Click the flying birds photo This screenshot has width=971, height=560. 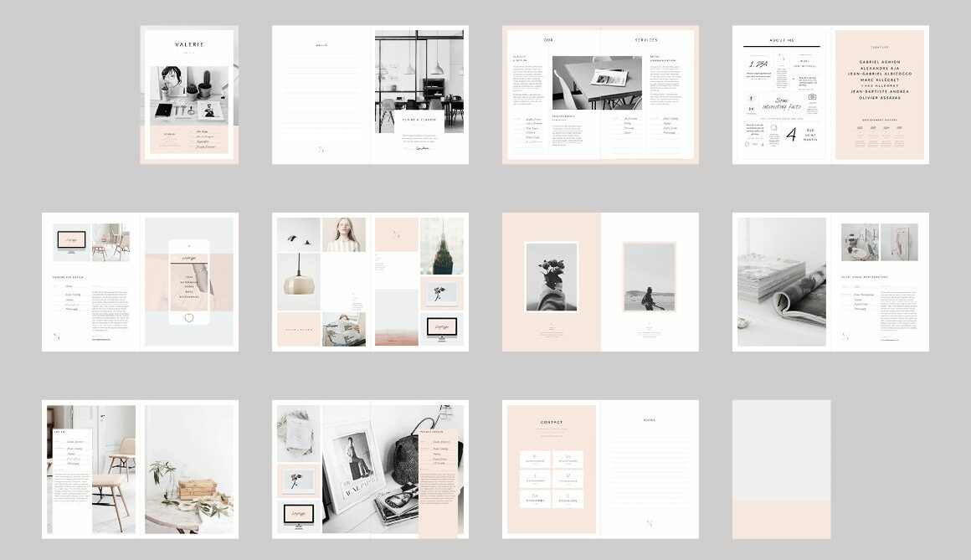tap(299, 234)
